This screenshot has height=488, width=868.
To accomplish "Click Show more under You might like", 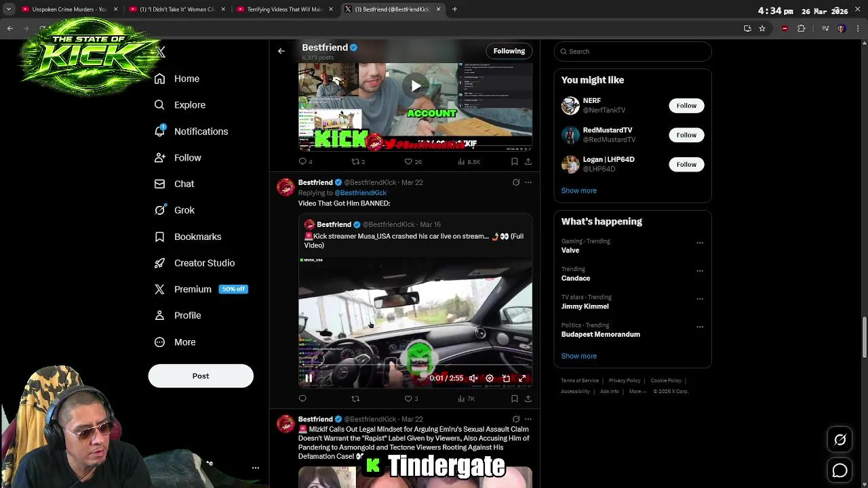I will click(579, 190).
